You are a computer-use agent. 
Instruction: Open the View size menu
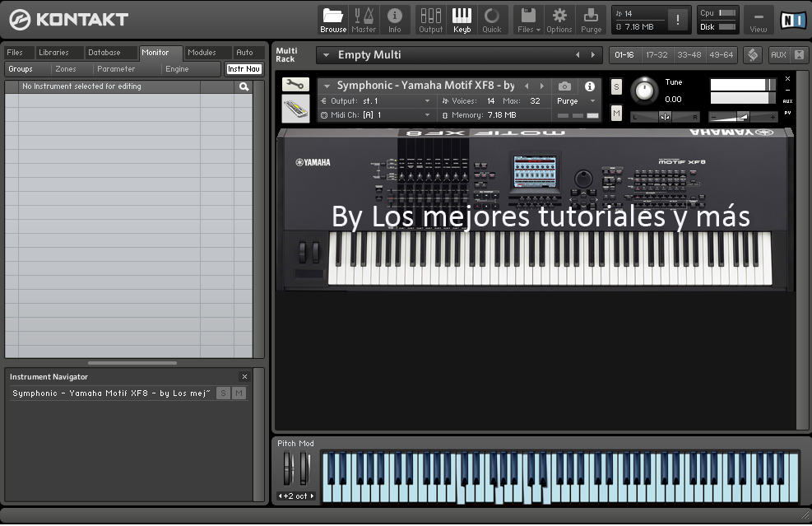(759, 21)
